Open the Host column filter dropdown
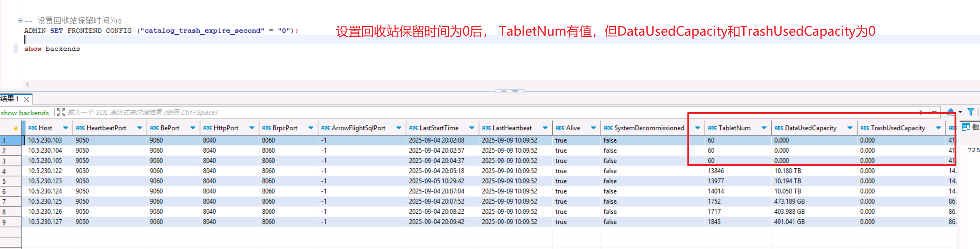Image resolution: width=980 pixels, height=249 pixels. pos(65,128)
